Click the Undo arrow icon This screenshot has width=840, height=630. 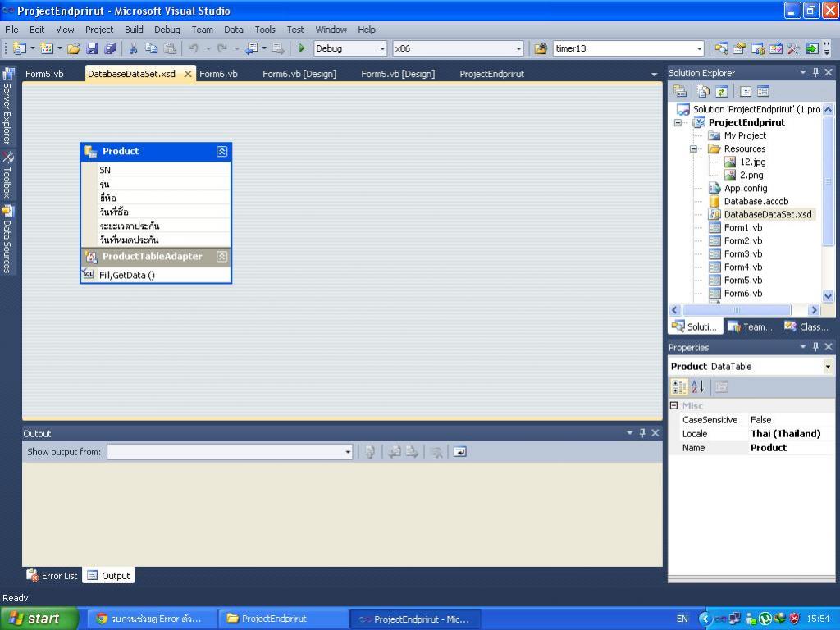pyautogui.click(x=194, y=48)
